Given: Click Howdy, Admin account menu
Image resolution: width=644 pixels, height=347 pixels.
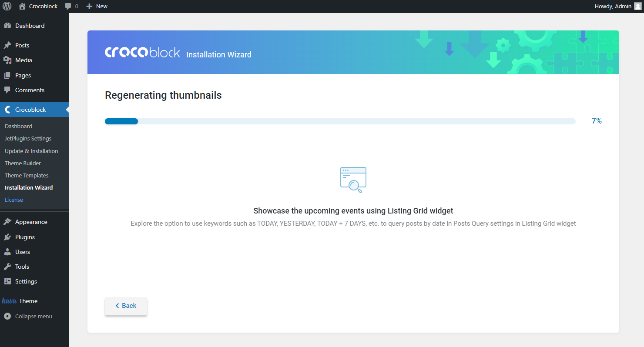Looking at the screenshot, I should coord(618,6).
